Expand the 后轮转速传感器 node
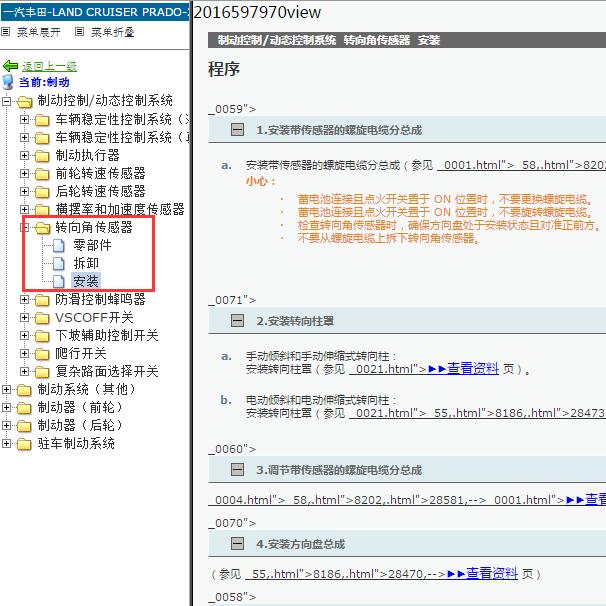Viewport: 606px width, 606px height. [x=24, y=191]
